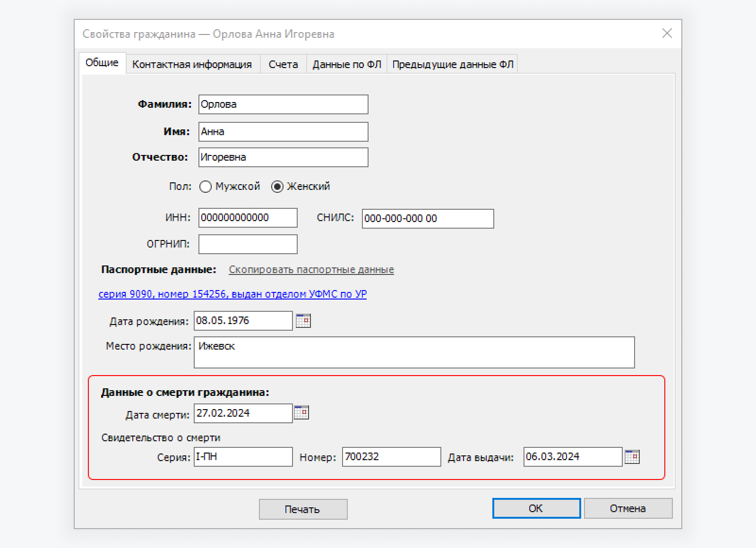This screenshot has width=756, height=548.
Task: Click the Место рождения text area
Action: 414,352
